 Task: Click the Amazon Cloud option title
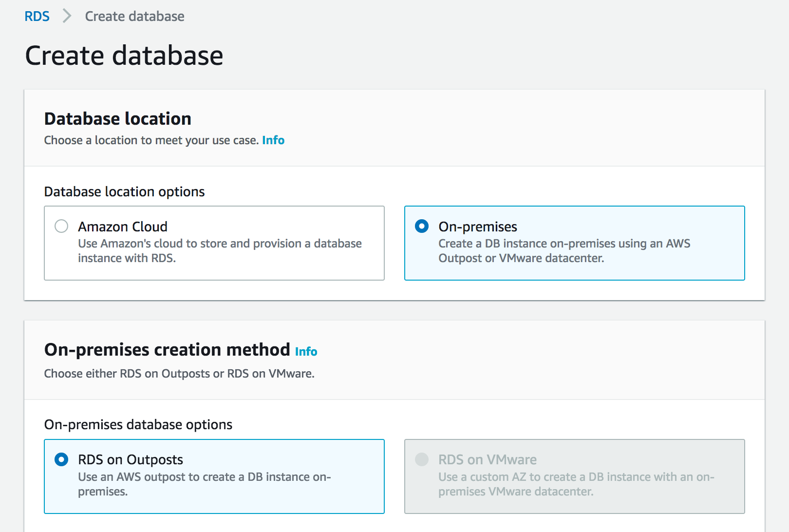pyautogui.click(x=123, y=227)
